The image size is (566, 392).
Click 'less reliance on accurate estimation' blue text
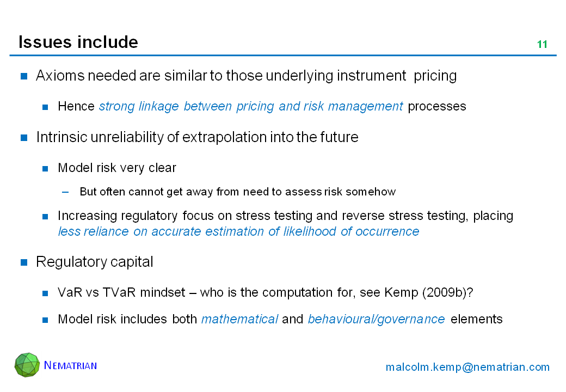238,231
